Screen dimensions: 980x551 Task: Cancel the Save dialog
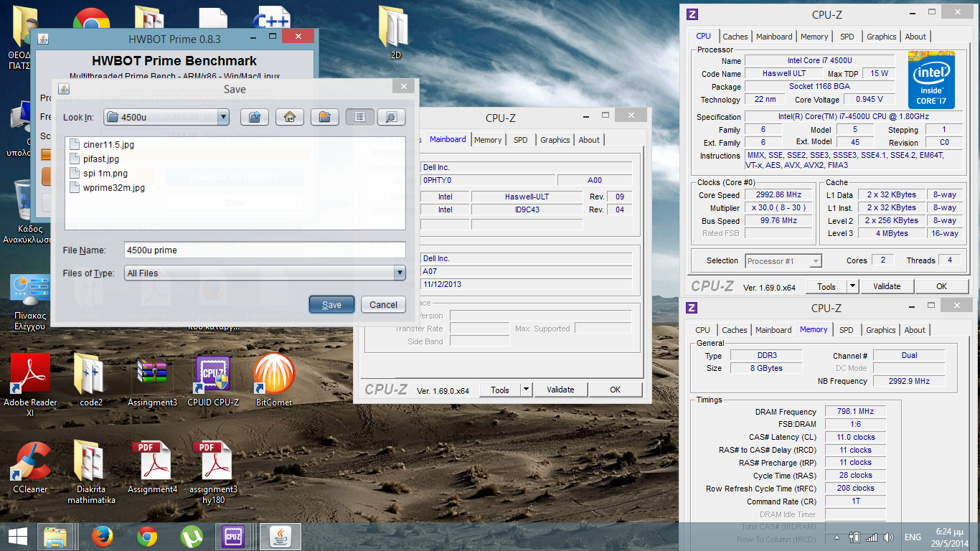tap(383, 304)
